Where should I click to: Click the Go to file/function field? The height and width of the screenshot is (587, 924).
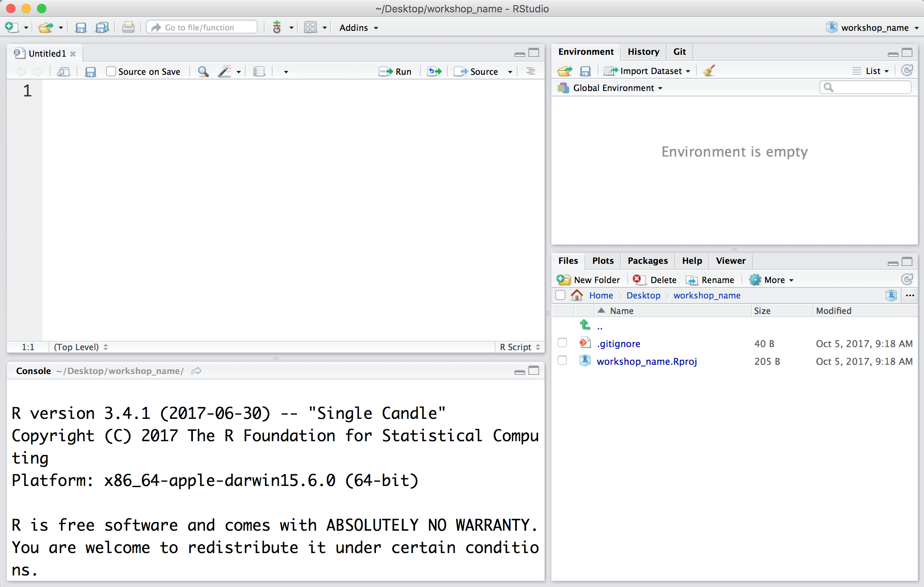[x=201, y=27]
